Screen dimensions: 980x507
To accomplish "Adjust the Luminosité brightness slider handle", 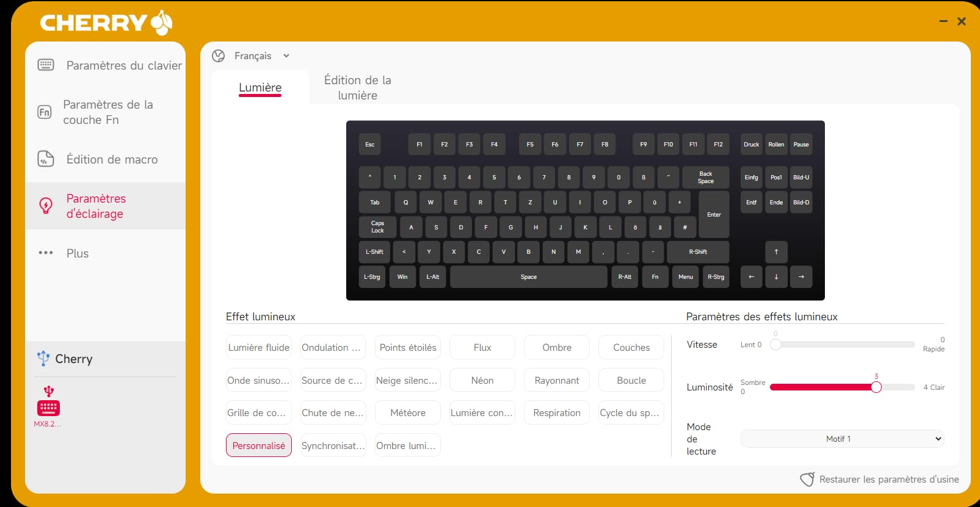I will pyautogui.click(x=876, y=387).
